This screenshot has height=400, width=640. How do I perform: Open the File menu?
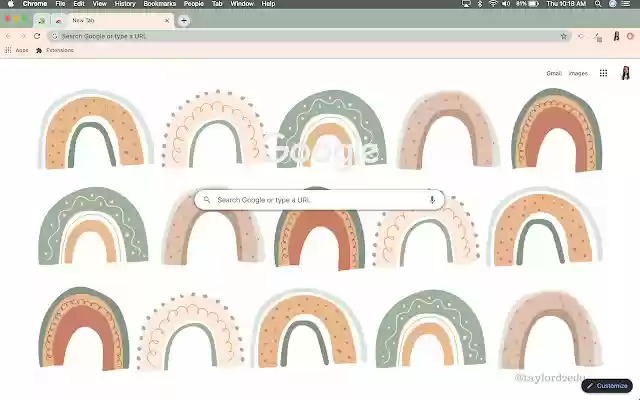point(60,4)
